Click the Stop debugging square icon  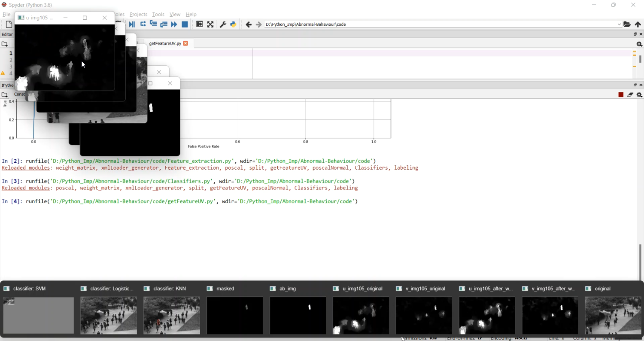pos(185,24)
